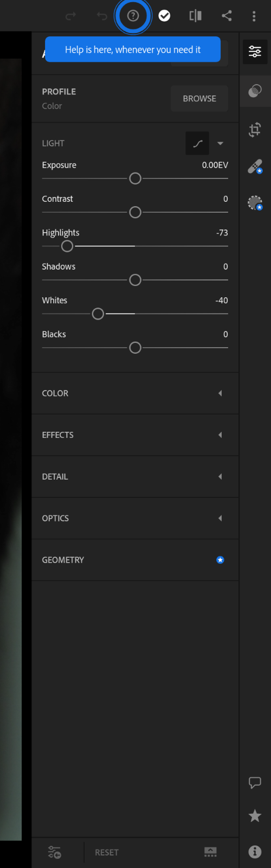Click the BROWSE profile button
The height and width of the screenshot is (868, 271).
coord(199,99)
